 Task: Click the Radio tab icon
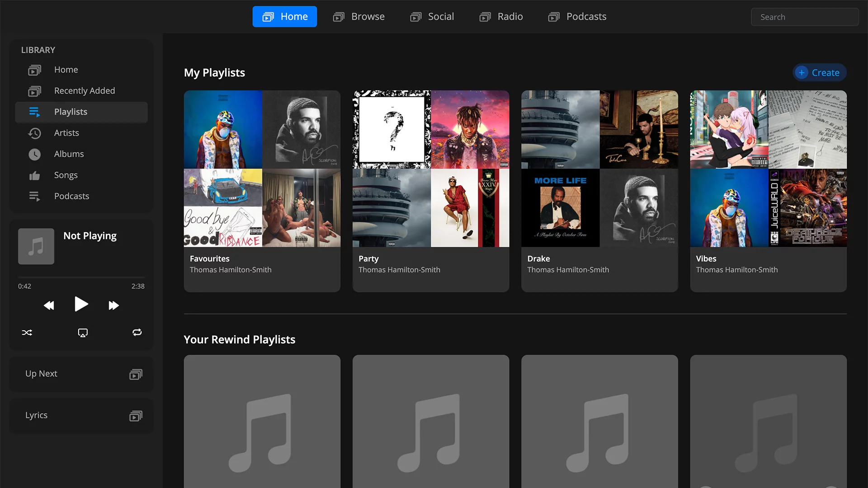pyautogui.click(x=485, y=17)
